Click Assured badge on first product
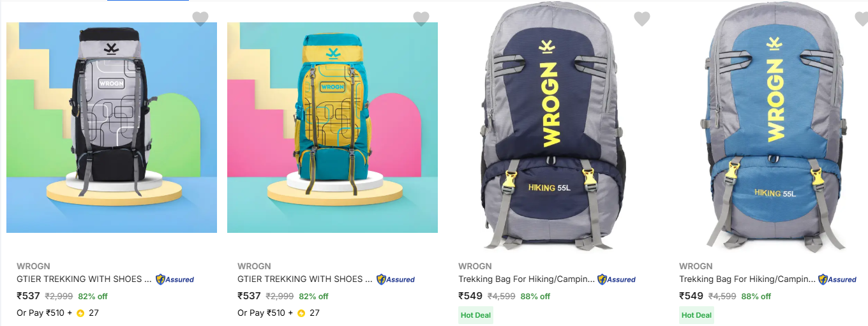 (175, 279)
